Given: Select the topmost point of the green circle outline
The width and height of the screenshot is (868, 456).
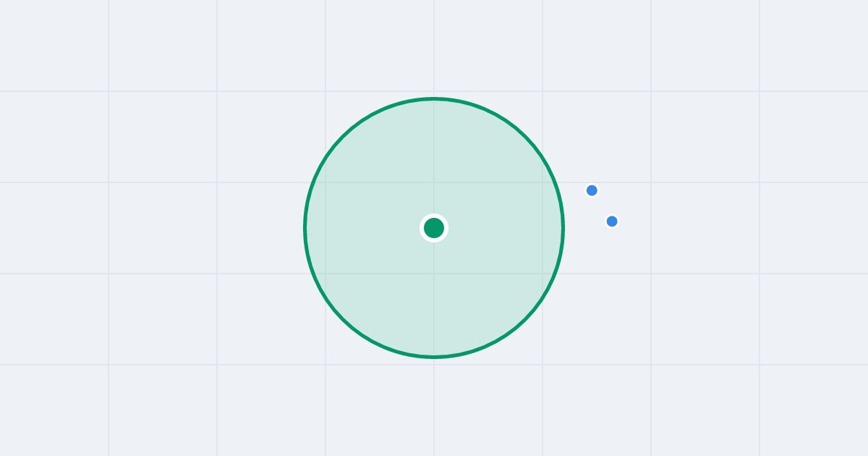Looking at the screenshot, I should point(434,98).
